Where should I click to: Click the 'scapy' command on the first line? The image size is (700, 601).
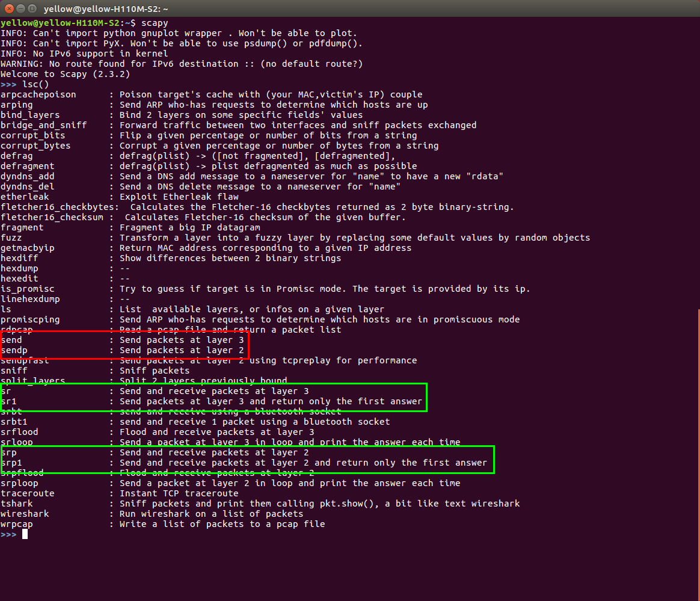point(155,23)
